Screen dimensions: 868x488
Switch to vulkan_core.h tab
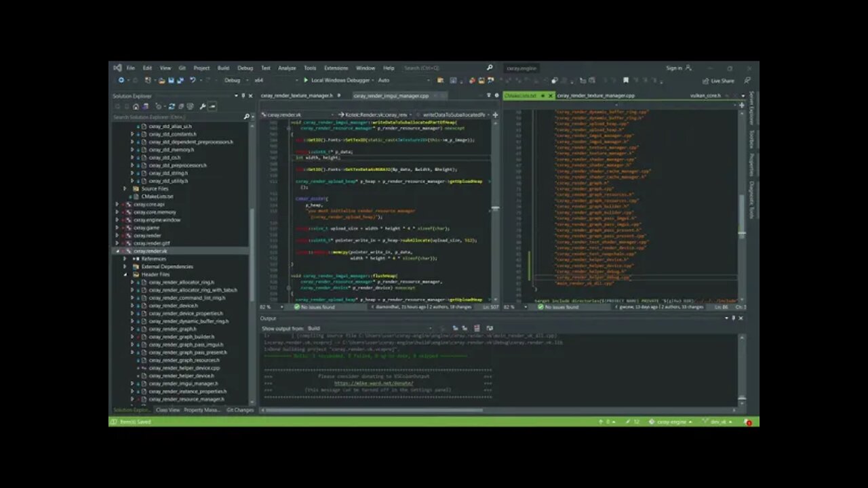click(705, 96)
